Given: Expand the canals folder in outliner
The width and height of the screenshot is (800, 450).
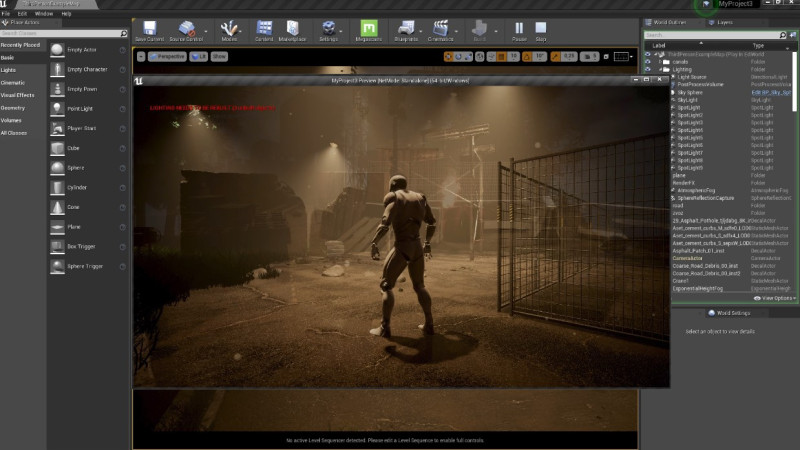Looking at the screenshot, I should pos(660,62).
